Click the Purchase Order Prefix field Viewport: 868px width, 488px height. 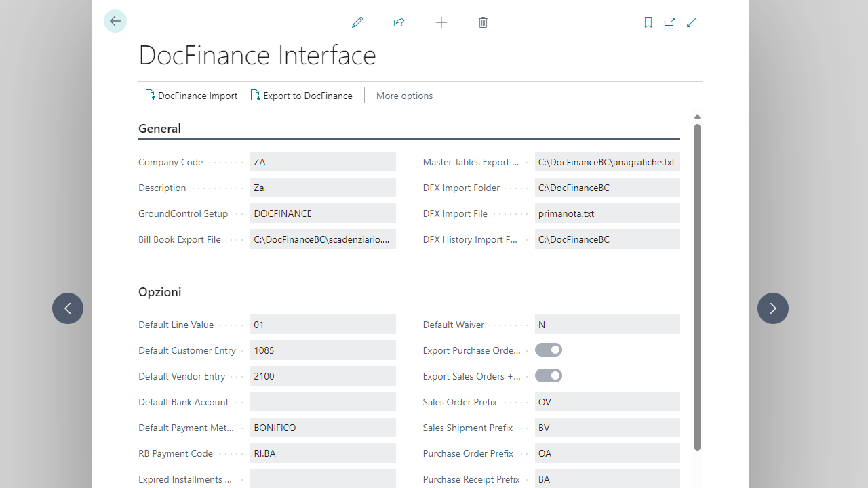608,453
